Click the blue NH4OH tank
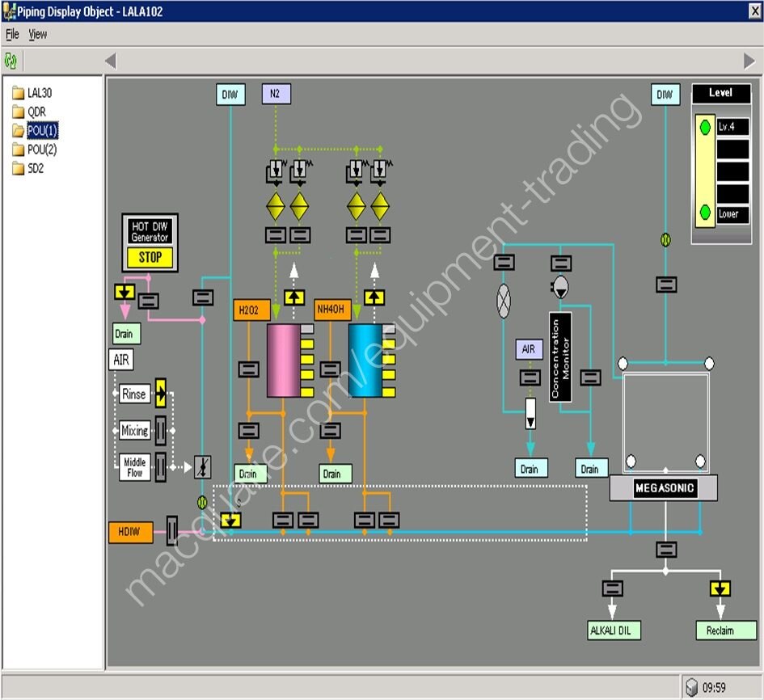This screenshot has height=700, width=764. tap(365, 361)
